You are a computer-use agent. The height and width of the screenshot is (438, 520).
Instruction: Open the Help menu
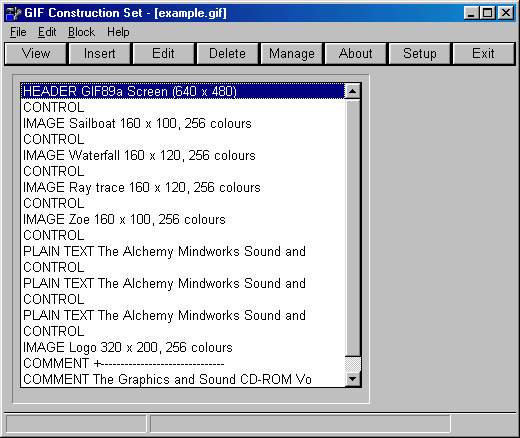pyautogui.click(x=118, y=32)
